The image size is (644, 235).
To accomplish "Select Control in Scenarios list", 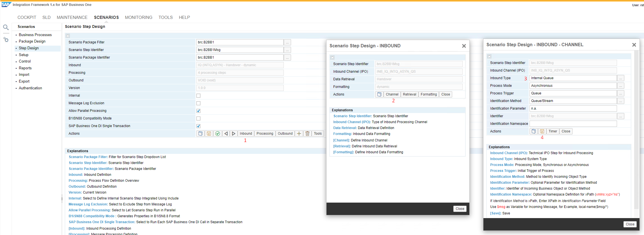I will pos(25,61).
